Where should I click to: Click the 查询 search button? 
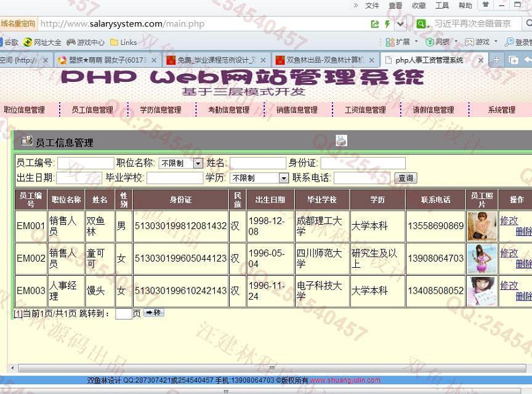[406, 178]
